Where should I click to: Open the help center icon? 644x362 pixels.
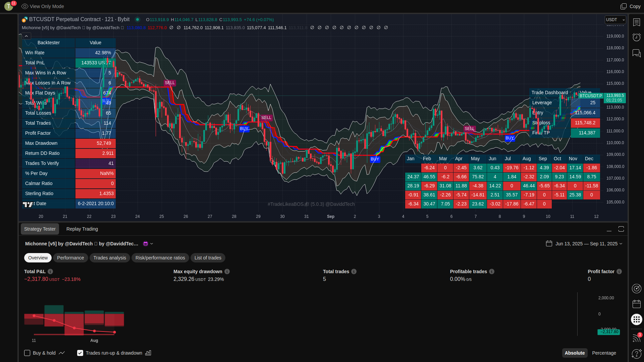tap(636, 353)
